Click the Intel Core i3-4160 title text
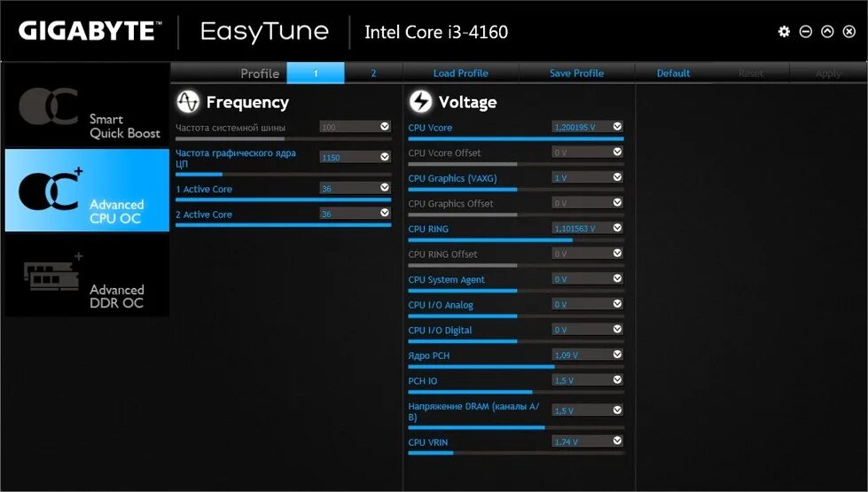 click(436, 32)
